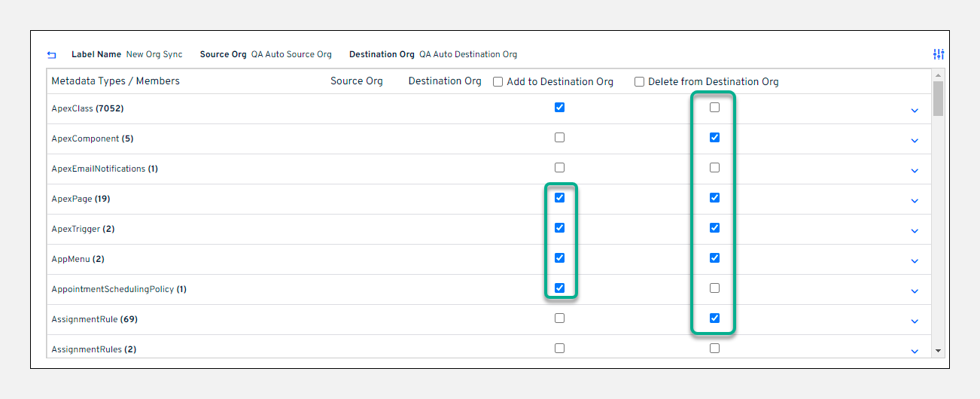Screen dimensions: 980x399
Task: Click the back arrow icon beside Label Name
Action: pyautogui.click(x=51, y=55)
